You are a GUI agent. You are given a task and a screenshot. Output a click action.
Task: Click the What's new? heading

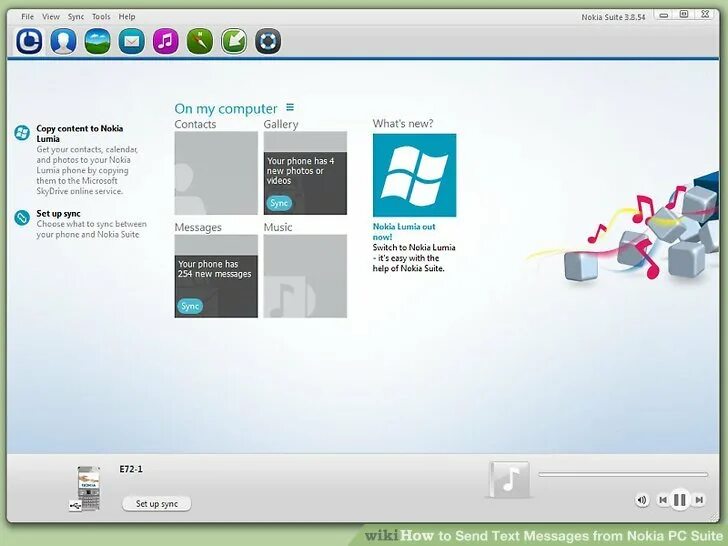click(403, 124)
